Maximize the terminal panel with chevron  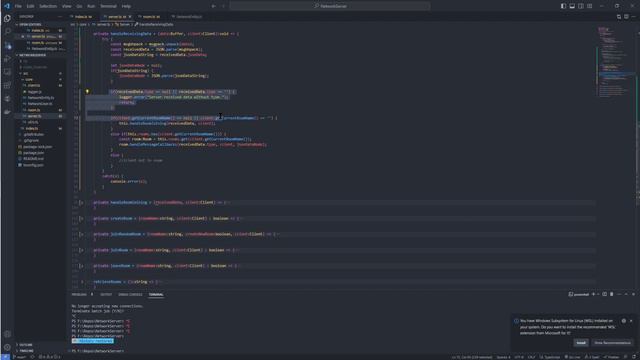click(x=627, y=294)
